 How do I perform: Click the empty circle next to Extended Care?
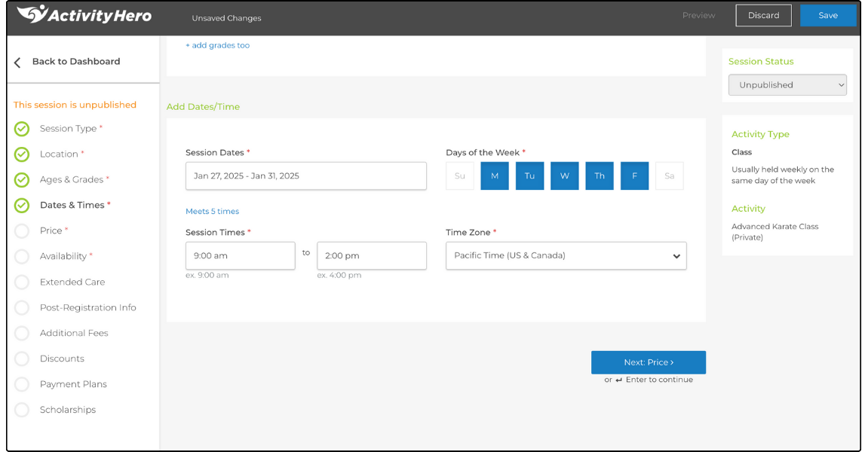[22, 282]
